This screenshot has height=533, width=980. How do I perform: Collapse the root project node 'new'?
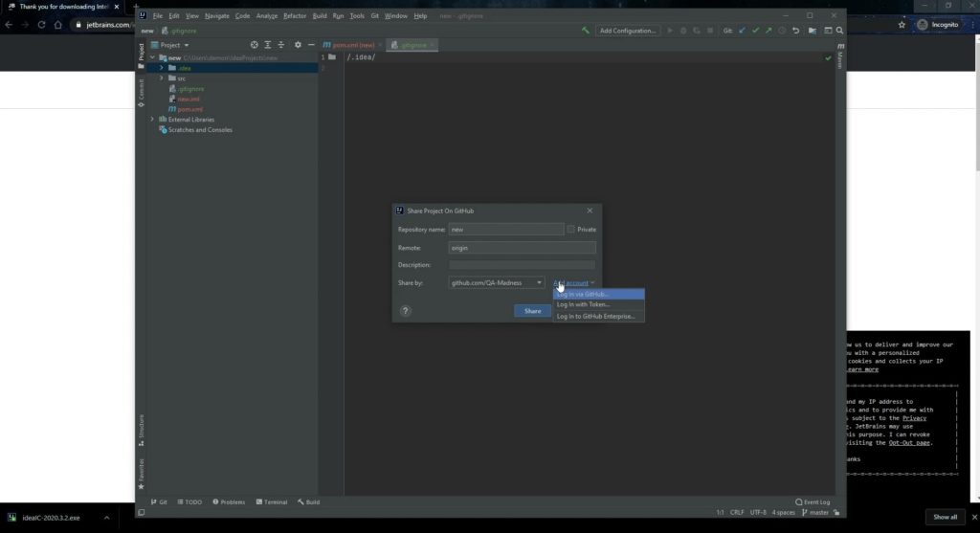coord(152,57)
